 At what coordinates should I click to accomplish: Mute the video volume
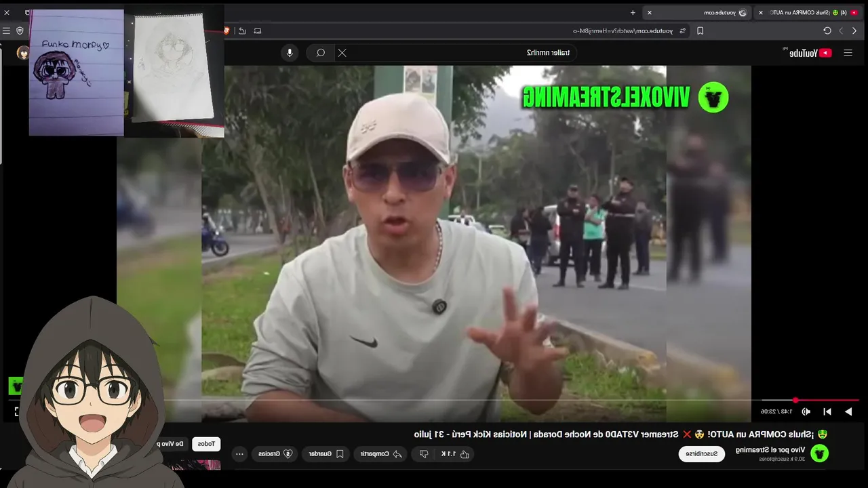[806, 411]
